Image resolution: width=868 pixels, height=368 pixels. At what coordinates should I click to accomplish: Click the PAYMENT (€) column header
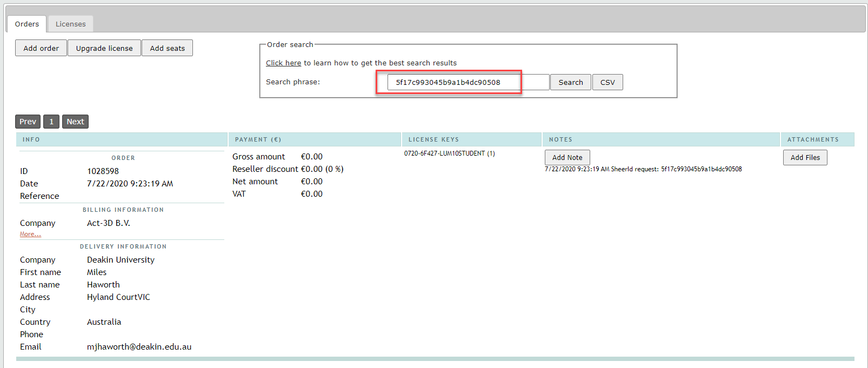(x=258, y=139)
